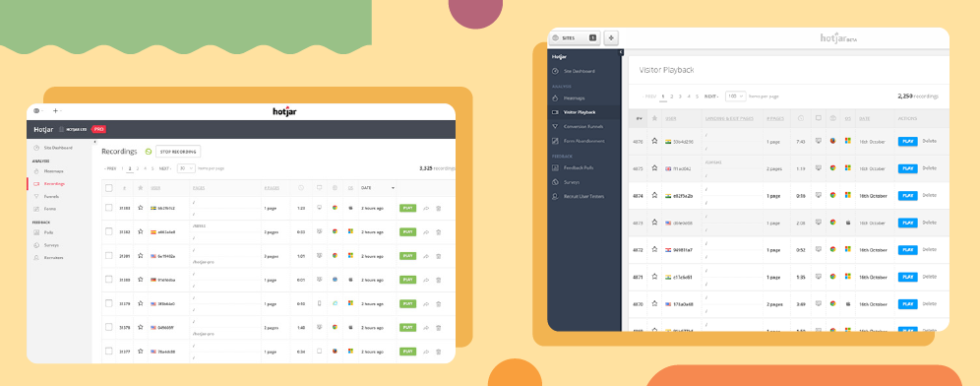Viewport: 980px width, 386px height.
Task: Sort by device monitor icon in Visitor Playback header
Action: [x=818, y=118]
